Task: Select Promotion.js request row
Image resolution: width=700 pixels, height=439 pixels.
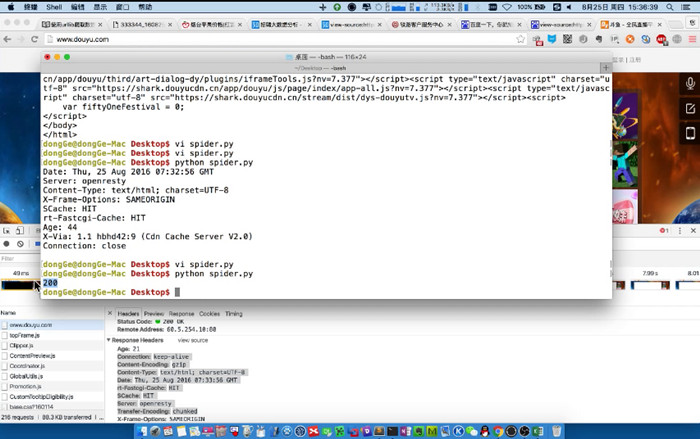Action: [x=52, y=387]
